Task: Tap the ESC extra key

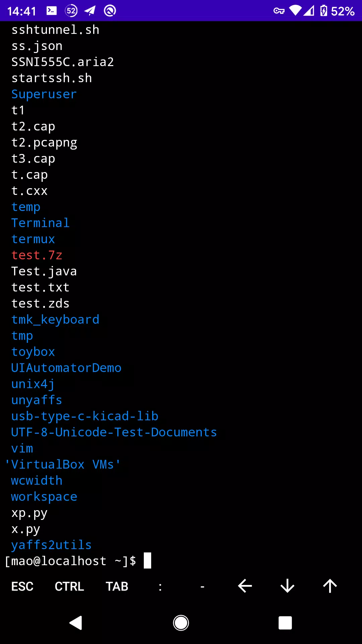Action: [x=22, y=586]
